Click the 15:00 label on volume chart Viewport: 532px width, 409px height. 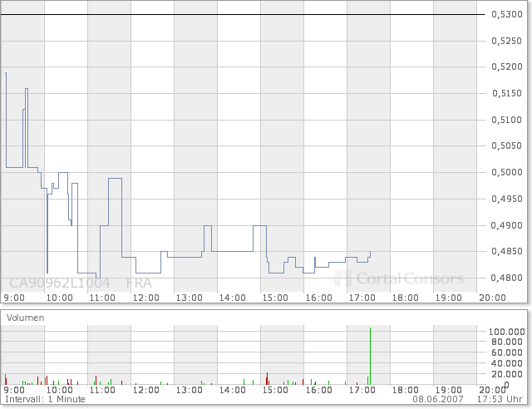point(275,389)
